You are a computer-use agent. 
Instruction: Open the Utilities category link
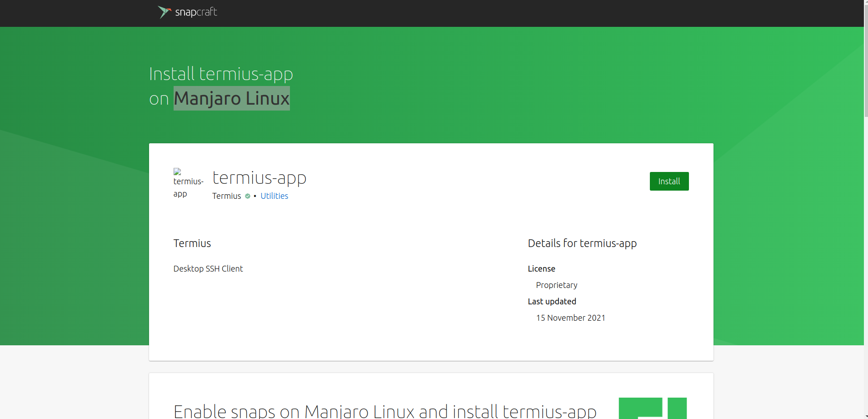pyautogui.click(x=274, y=196)
